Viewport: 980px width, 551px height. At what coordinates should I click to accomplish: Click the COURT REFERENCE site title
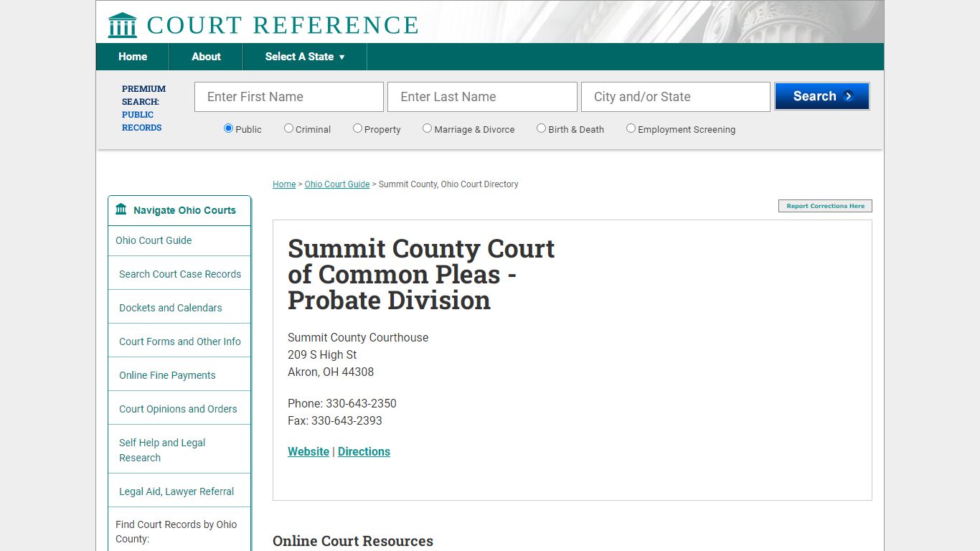point(283,25)
